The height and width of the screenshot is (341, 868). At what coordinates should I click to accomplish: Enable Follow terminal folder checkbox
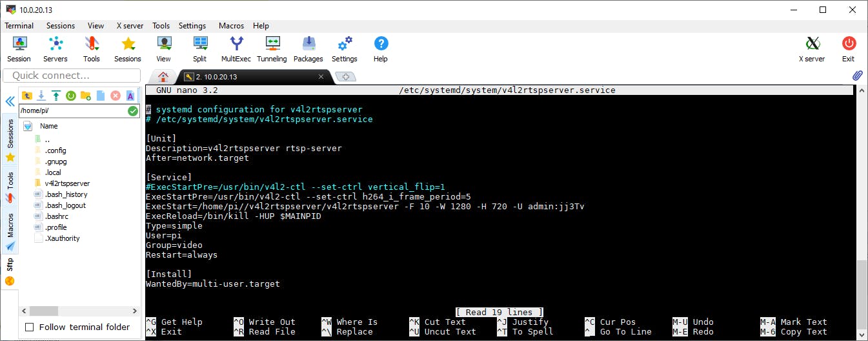tap(29, 327)
